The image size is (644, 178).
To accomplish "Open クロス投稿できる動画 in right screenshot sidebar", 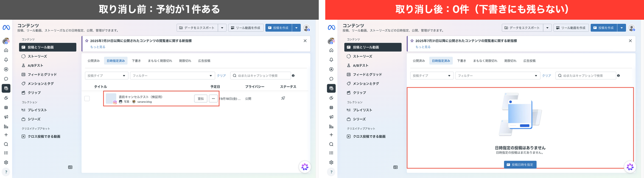I will point(373,137).
